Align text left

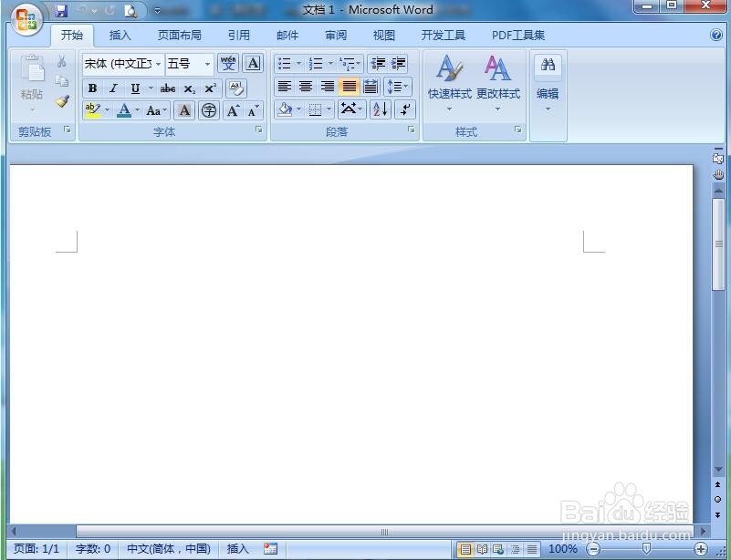click(285, 87)
